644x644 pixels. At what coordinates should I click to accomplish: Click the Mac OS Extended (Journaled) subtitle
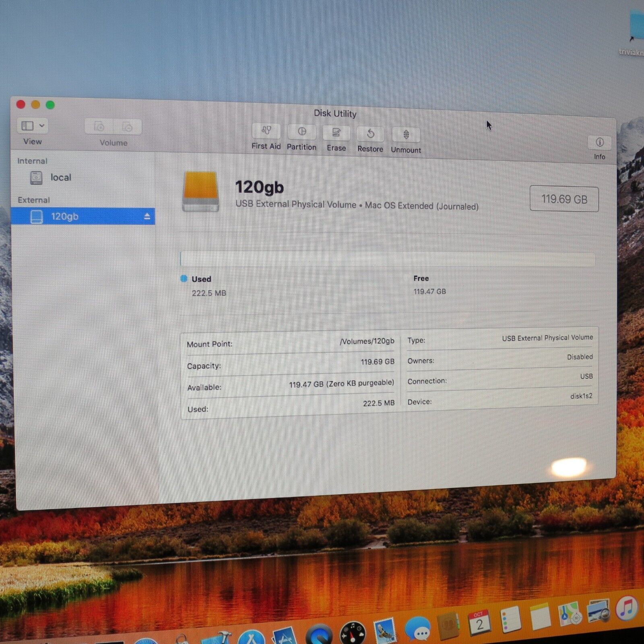point(421,206)
